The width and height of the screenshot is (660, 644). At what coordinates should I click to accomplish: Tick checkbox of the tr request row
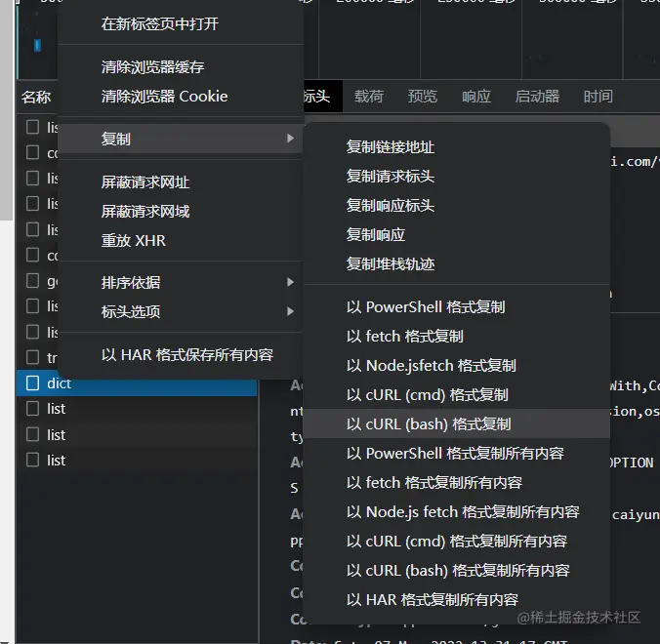click(32, 357)
